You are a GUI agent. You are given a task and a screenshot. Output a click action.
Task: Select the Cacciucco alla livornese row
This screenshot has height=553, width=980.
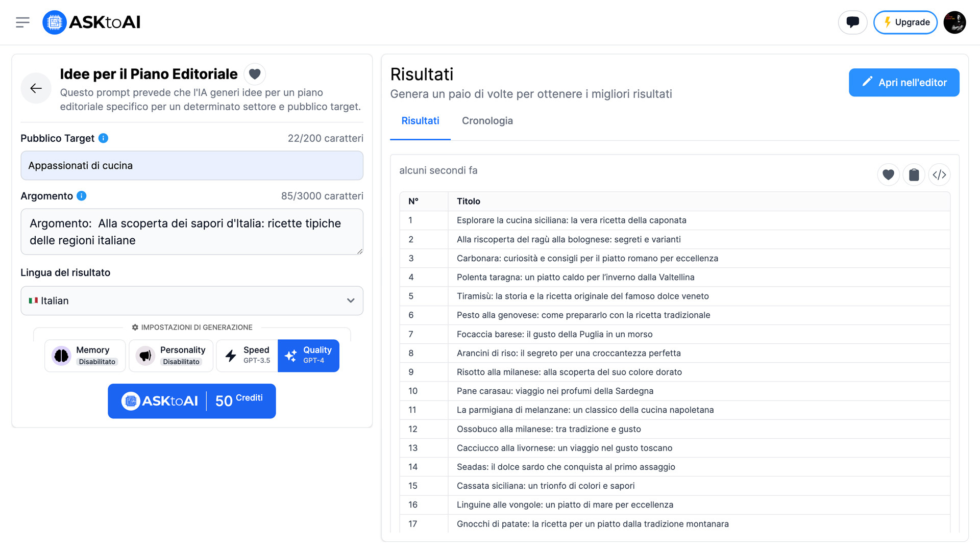click(675, 448)
